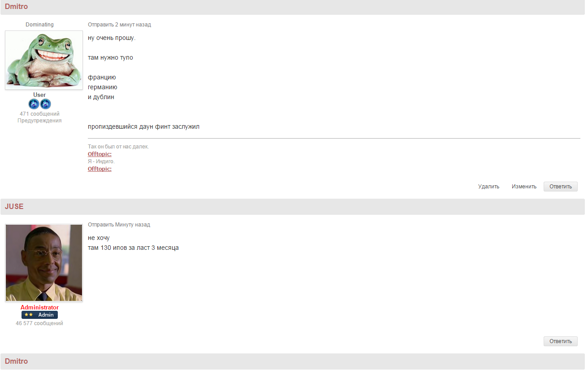Click the right blue badge icon under User

(46, 104)
